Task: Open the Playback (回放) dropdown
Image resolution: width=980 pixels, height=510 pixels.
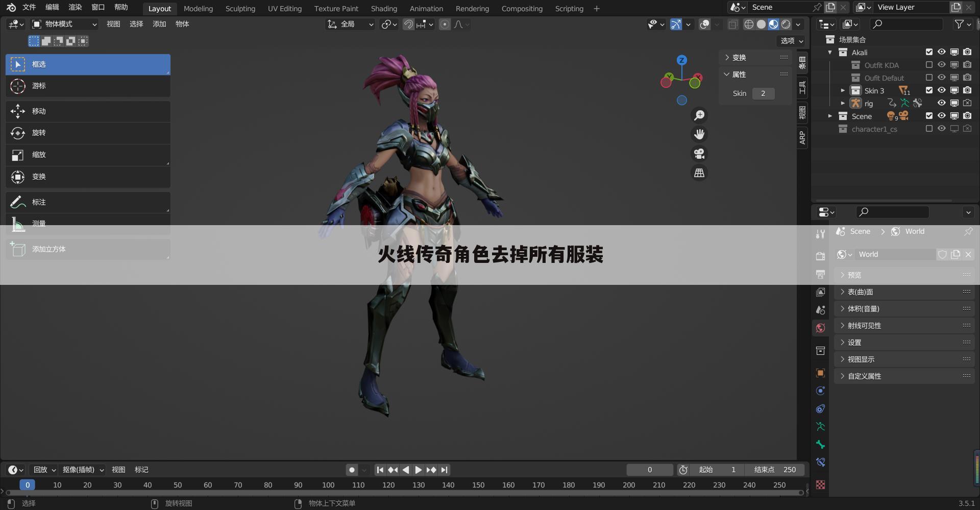Action: (x=44, y=470)
